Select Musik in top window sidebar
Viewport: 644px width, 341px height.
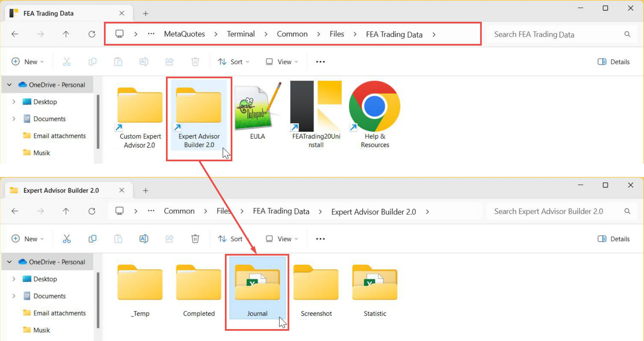36,153
